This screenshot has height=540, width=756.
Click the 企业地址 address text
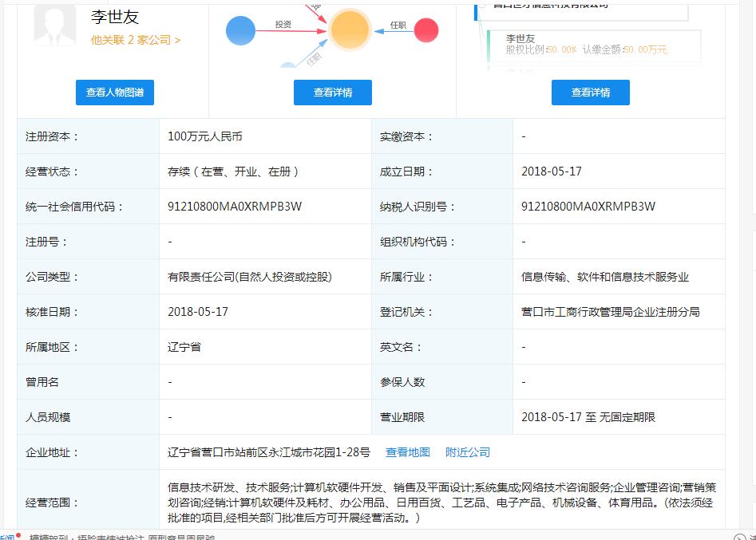[x=268, y=452]
